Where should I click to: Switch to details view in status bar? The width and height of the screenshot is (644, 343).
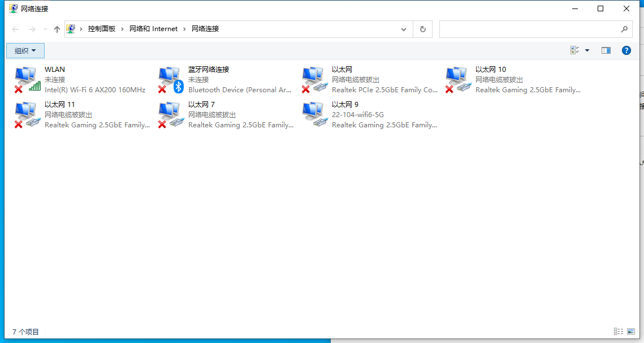[619, 332]
